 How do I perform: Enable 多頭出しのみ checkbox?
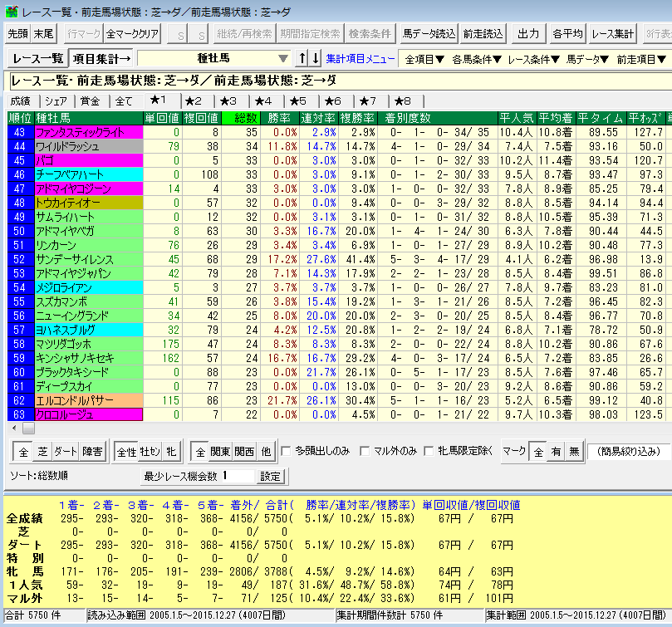click(286, 451)
